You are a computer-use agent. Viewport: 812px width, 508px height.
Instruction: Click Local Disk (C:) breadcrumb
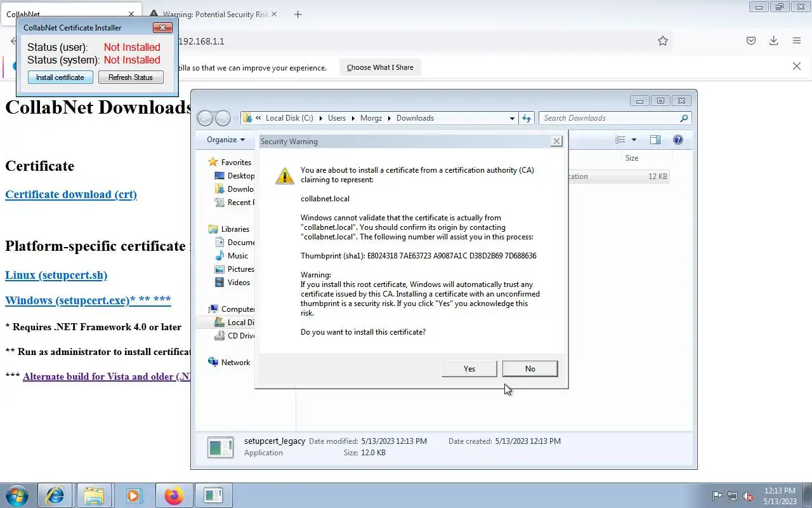289,118
